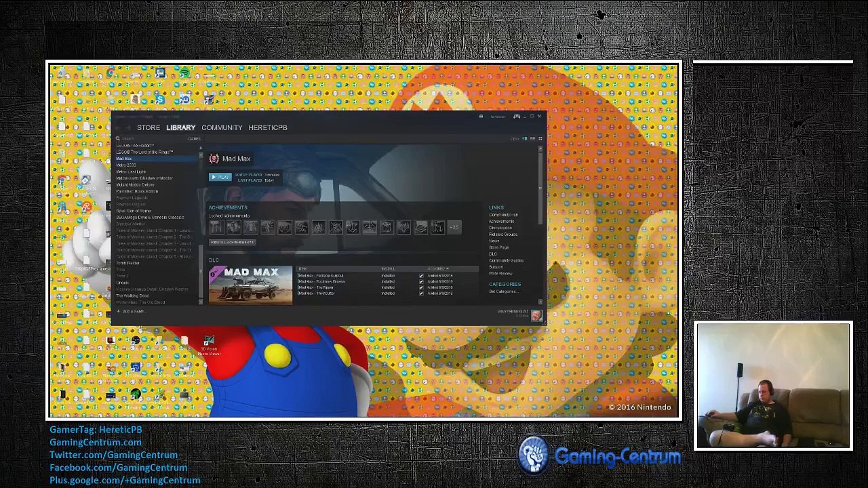
Task: Click ADD A GAME at bottom left
Action: (x=131, y=312)
